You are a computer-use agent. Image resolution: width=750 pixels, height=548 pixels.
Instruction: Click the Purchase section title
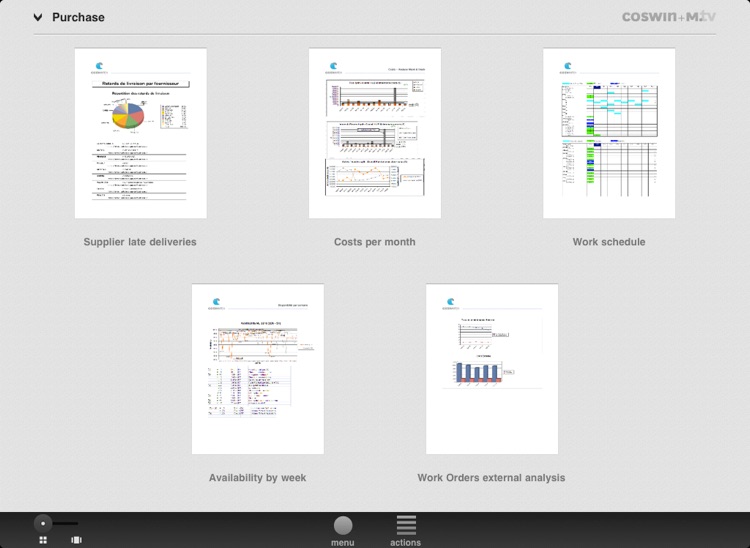(78, 17)
